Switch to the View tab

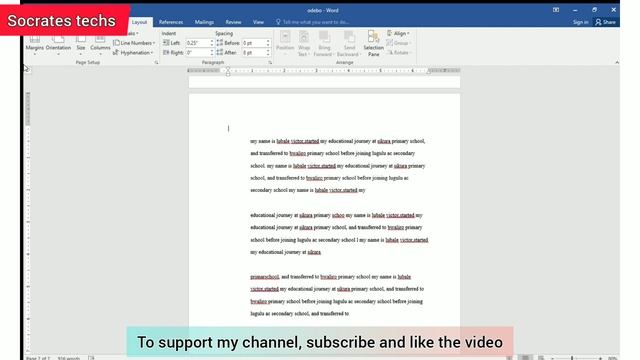pos(258,22)
